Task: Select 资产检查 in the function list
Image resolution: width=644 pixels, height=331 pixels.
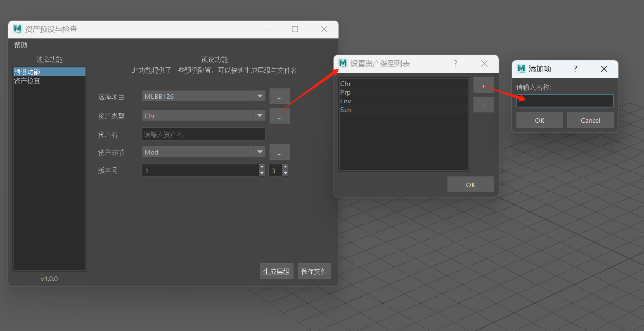Action: click(50, 81)
